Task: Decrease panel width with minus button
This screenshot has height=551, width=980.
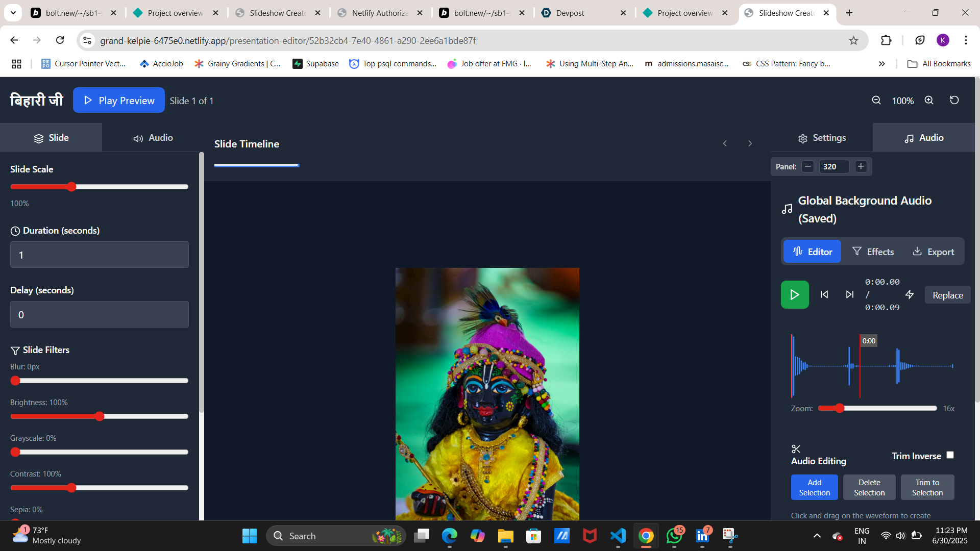Action: [807, 166]
